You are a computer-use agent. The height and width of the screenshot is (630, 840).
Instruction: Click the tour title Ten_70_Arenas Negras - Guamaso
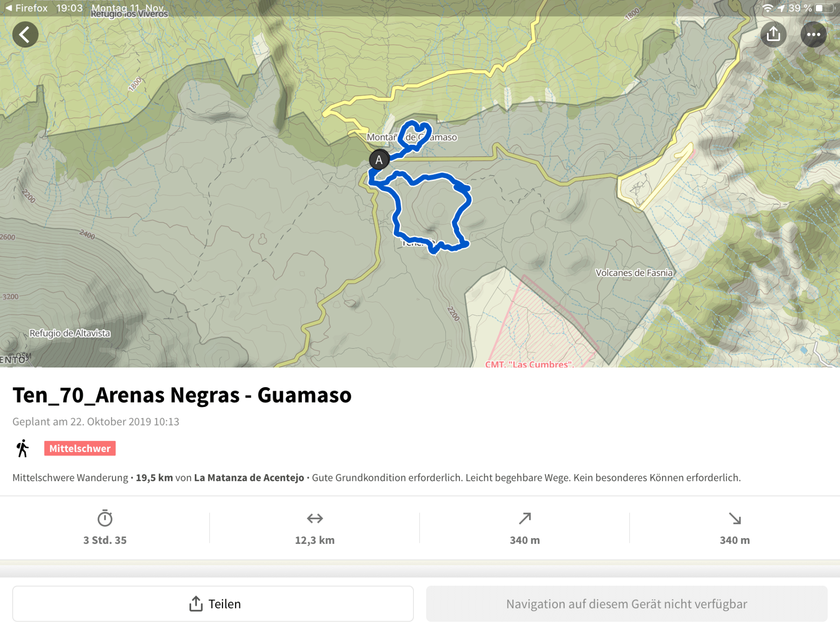coord(182,395)
